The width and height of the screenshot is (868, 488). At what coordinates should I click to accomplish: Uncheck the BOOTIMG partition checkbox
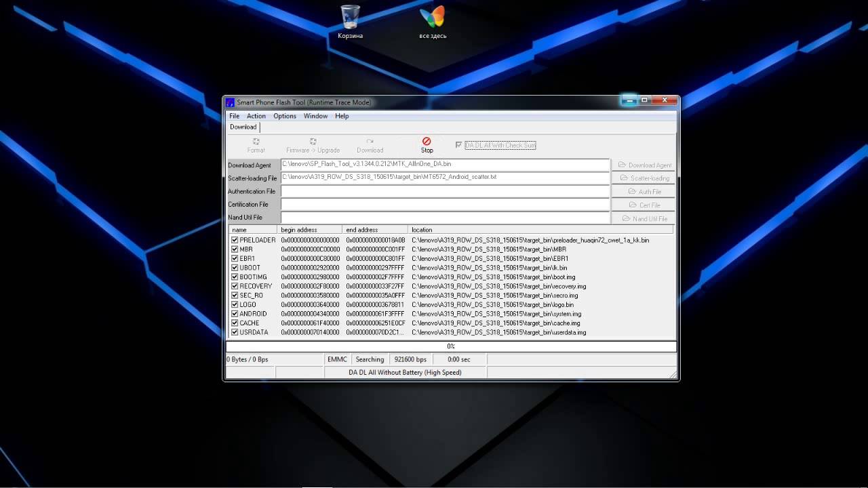click(235, 277)
